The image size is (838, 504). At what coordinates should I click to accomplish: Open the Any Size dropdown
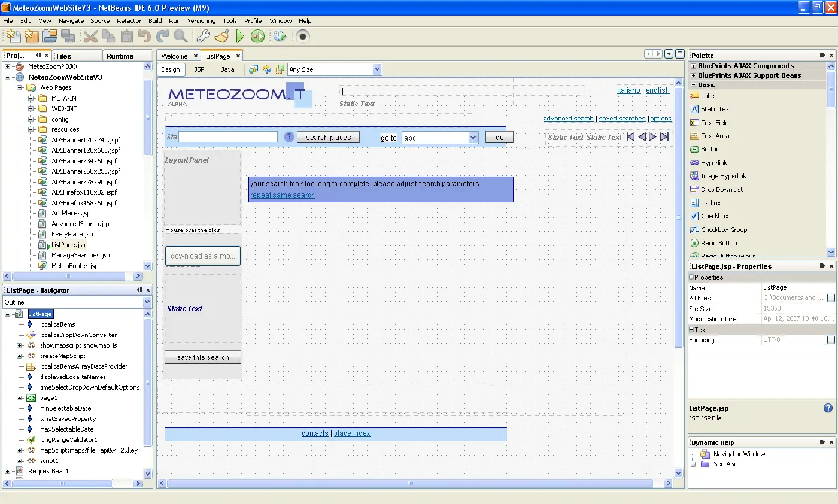click(377, 69)
